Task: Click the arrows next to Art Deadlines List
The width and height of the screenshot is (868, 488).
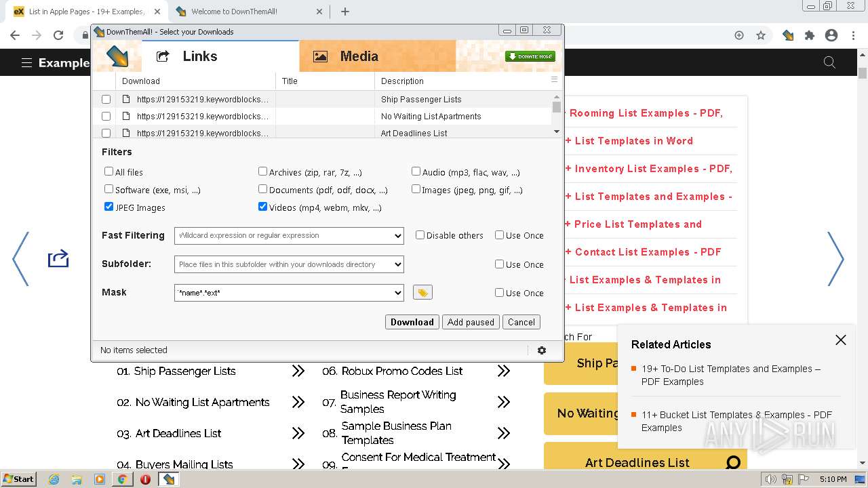Action: coord(298,433)
